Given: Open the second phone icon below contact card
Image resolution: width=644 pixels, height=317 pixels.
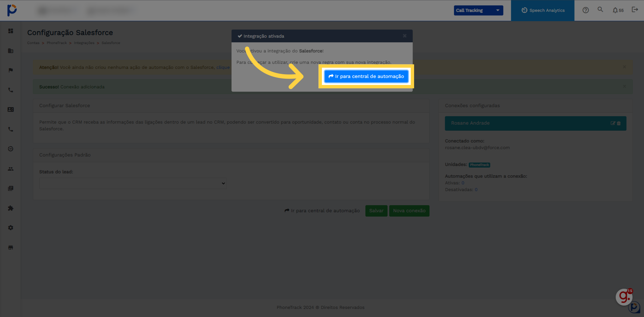Looking at the screenshot, I should pos(11,129).
